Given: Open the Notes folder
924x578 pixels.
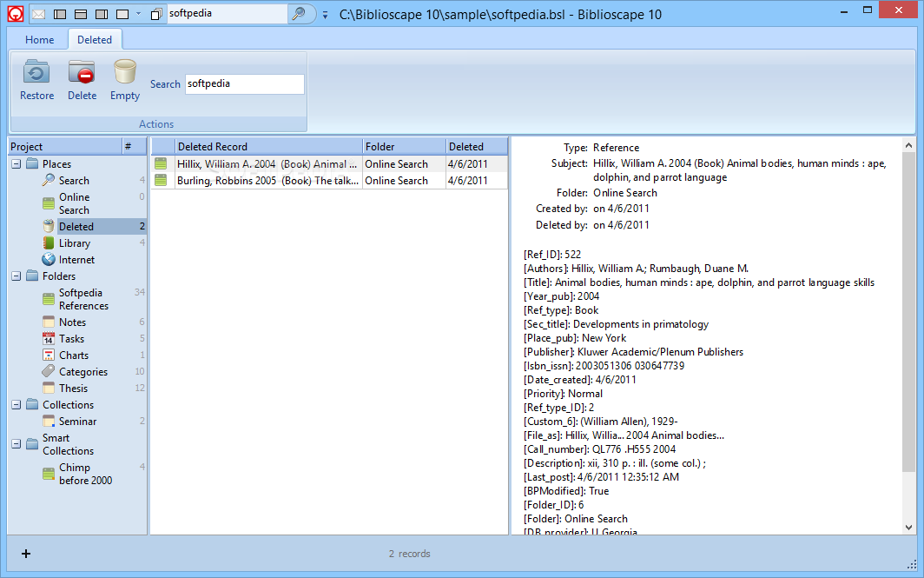Looking at the screenshot, I should [x=72, y=322].
